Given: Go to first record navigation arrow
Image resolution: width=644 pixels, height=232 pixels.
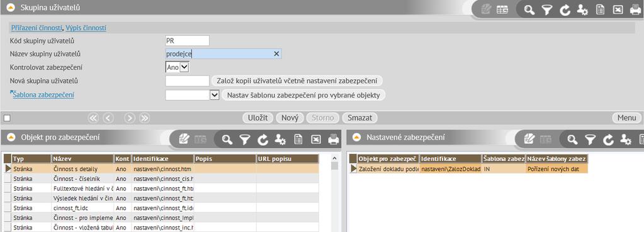Looking at the screenshot, I should pyautogui.click(x=94, y=118).
